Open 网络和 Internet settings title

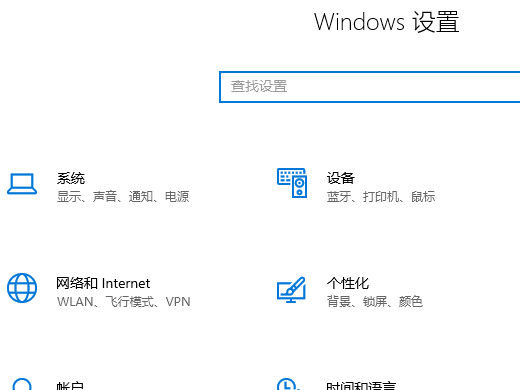(103, 283)
